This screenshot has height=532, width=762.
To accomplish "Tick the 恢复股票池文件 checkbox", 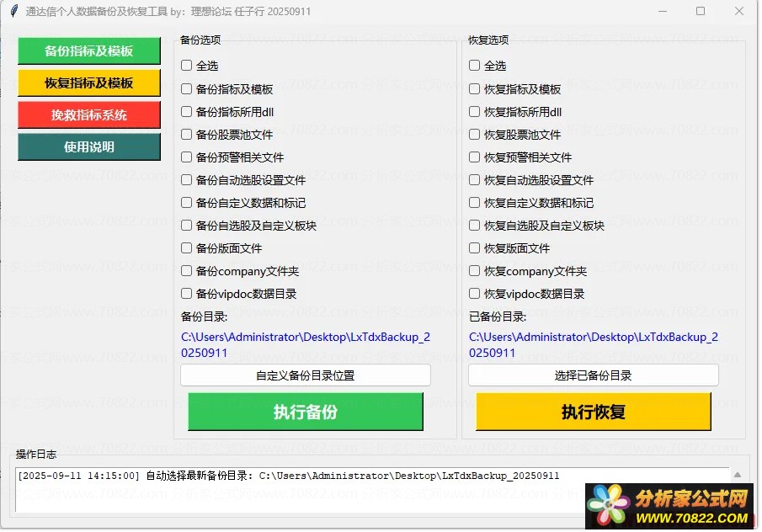I will [x=475, y=135].
